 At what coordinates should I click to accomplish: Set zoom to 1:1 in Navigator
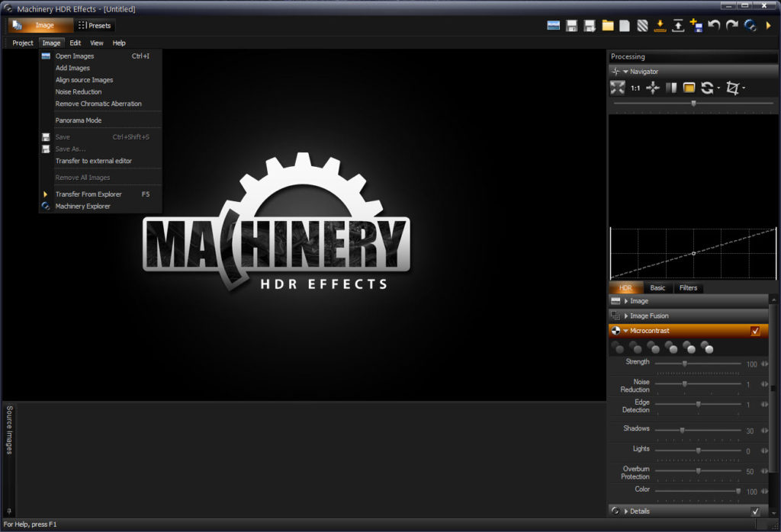(x=635, y=88)
